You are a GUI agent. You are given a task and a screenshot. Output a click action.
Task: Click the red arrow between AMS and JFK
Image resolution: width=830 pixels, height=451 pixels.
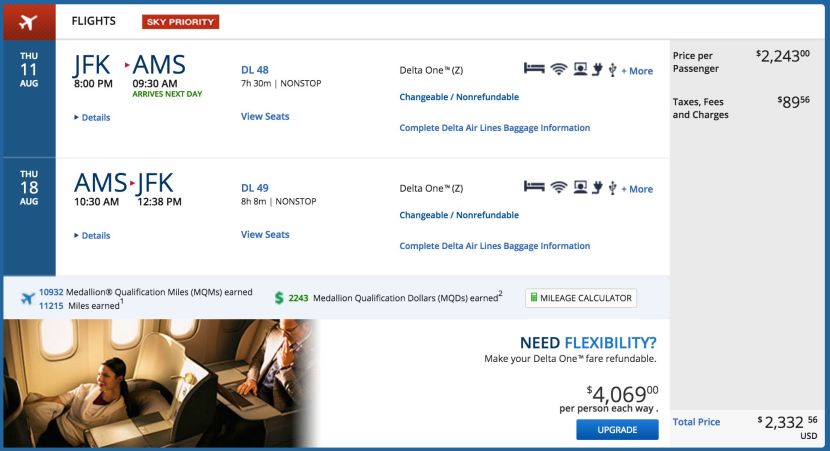pos(132,183)
